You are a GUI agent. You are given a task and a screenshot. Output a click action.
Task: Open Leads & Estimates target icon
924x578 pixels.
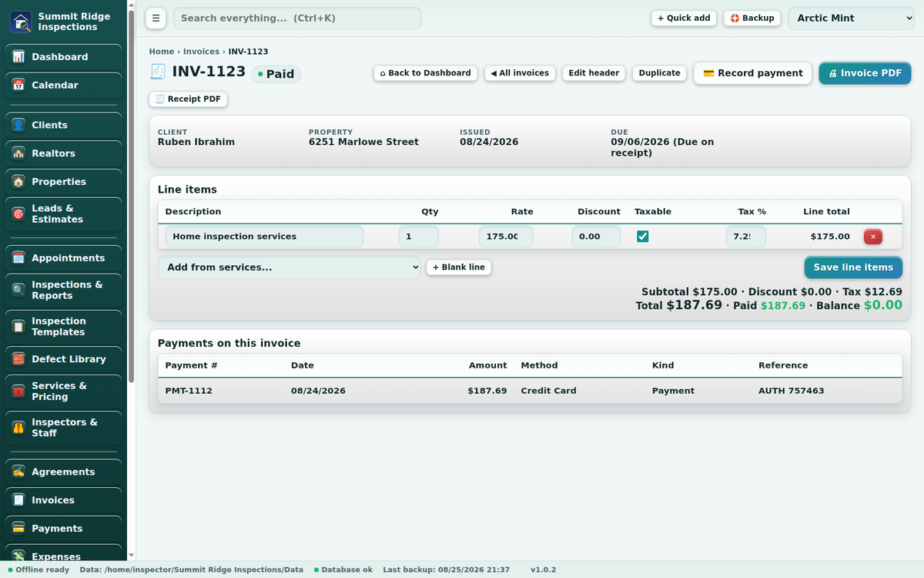pyautogui.click(x=18, y=213)
